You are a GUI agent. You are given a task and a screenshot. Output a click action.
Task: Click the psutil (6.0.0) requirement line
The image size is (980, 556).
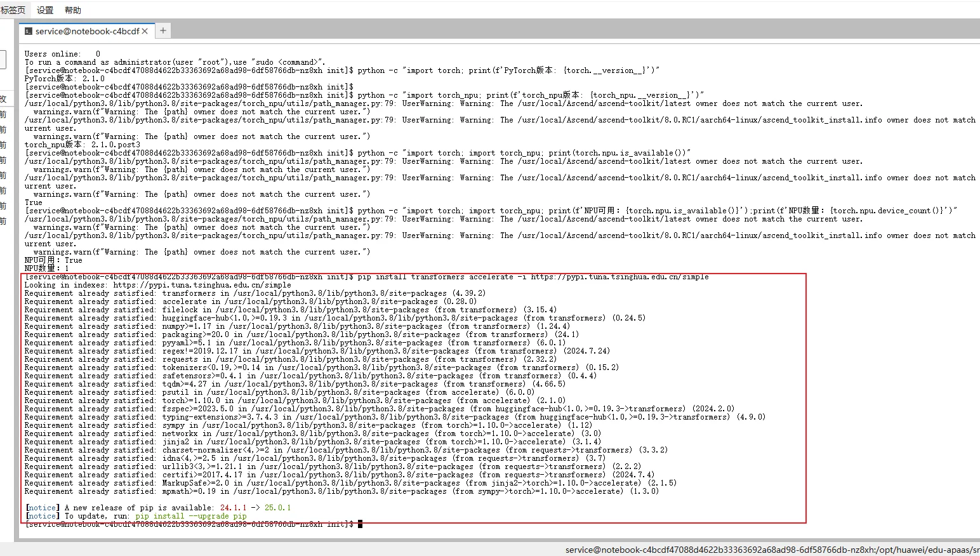[x=280, y=392]
